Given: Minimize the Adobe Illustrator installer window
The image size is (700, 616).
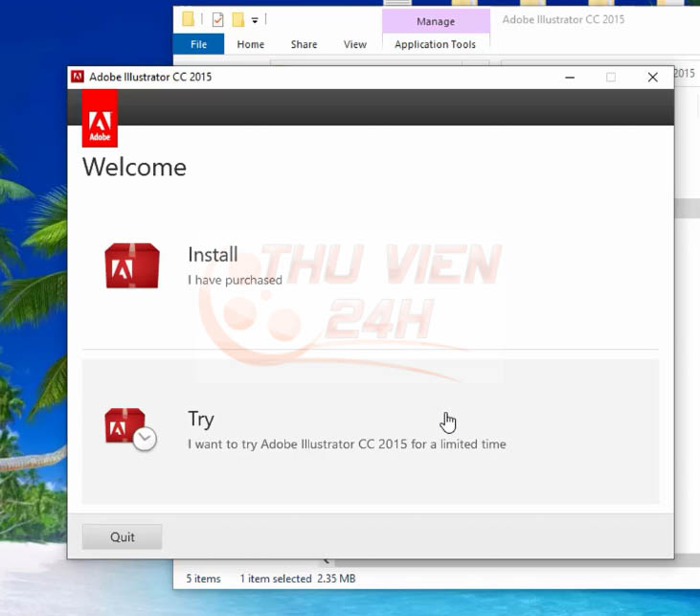Looking at the screenshot, I should 570,78.
